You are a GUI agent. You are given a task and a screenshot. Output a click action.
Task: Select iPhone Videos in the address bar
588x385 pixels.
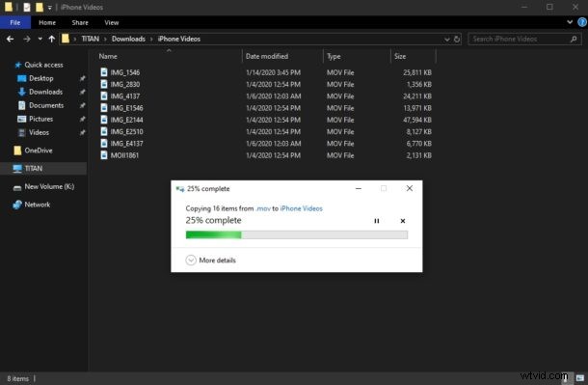coord(179,39)
